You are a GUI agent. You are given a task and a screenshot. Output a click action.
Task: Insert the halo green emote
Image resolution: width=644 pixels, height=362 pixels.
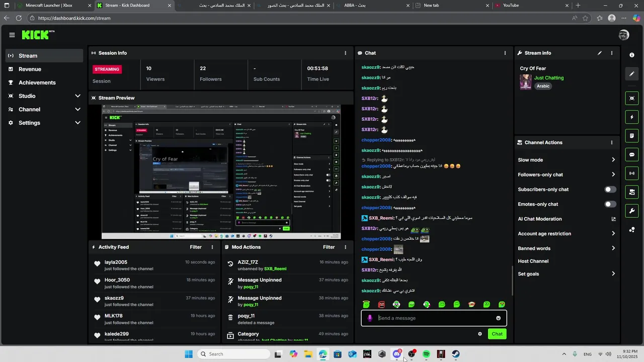coord(366,304)
